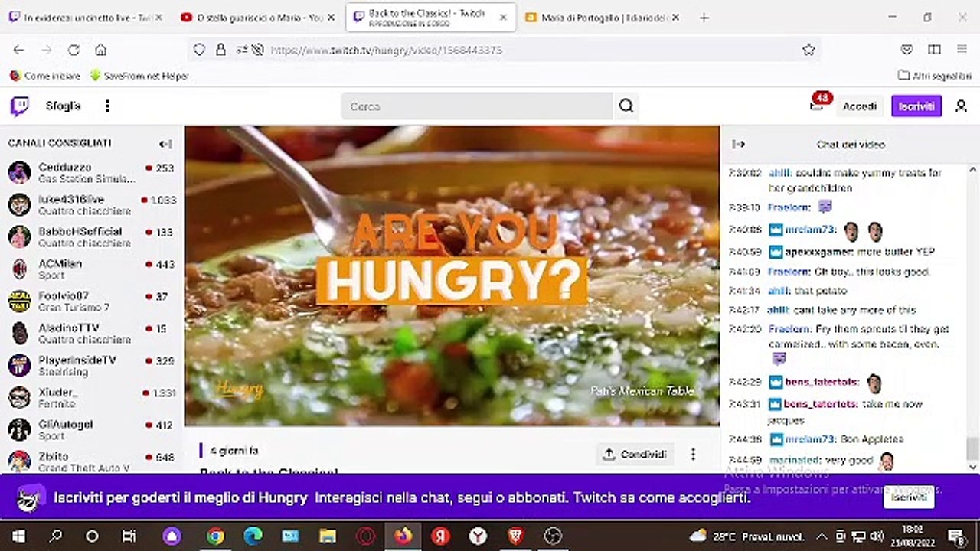Bookmark this page with the star
This screenshot has height=551, width=980.
click(x=808, y=50)
